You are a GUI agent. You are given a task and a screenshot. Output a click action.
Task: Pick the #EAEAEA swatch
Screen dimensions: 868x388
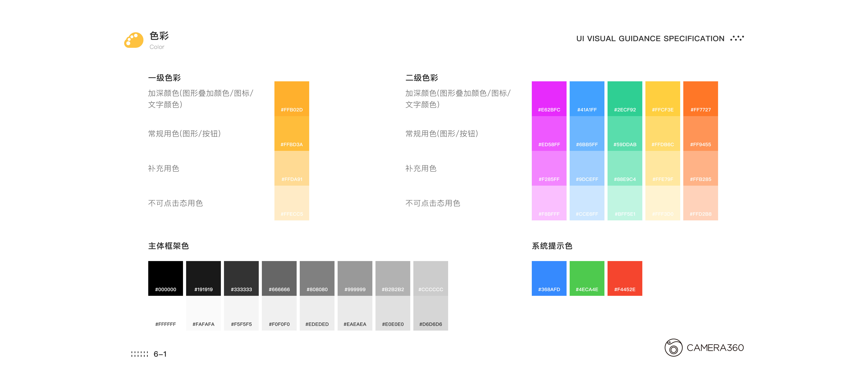[x=355, y=313]
